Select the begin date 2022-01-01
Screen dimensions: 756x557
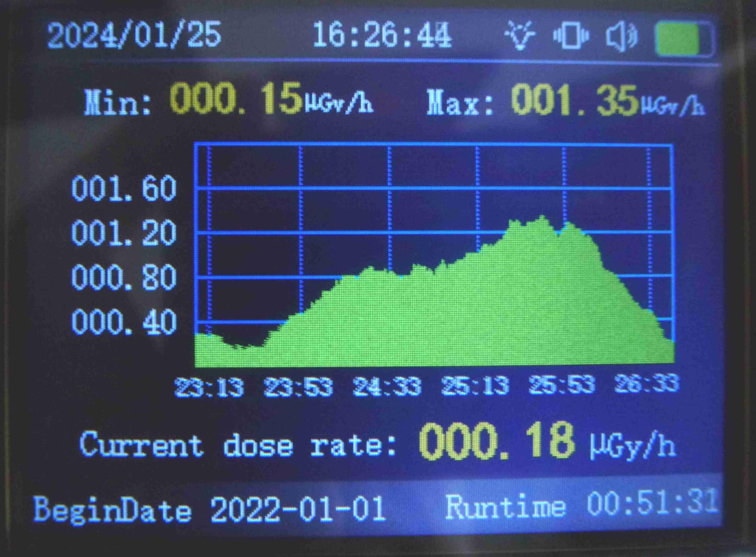tap(298, 509)
